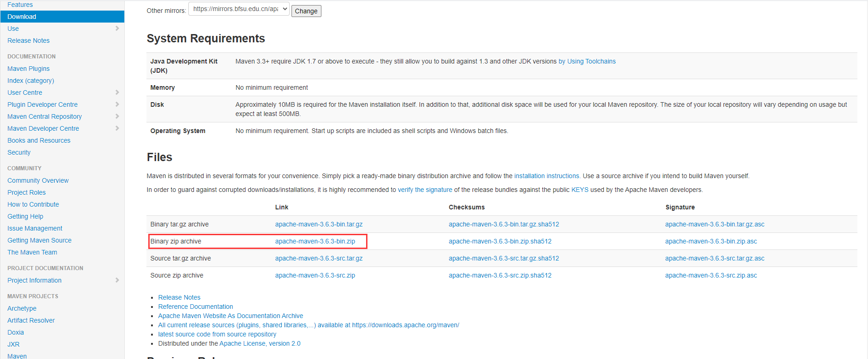The width and height of the screenshot is (868, 359).
Task: Open the JXR project link
Action: coord(13,344)
